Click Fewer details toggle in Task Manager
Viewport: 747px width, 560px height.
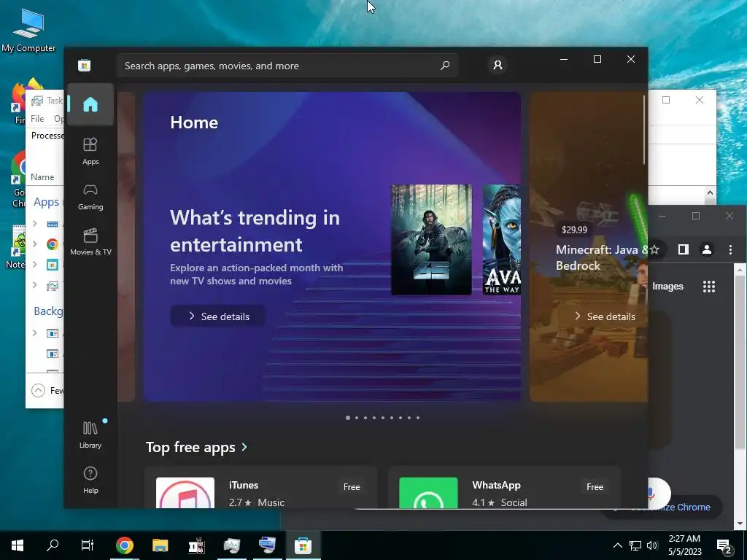click(47, 391)
